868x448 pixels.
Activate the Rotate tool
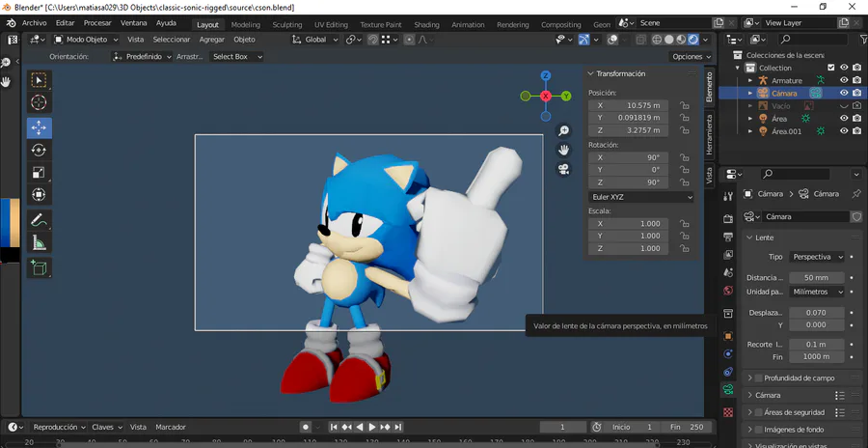click(x=39, y=151)
